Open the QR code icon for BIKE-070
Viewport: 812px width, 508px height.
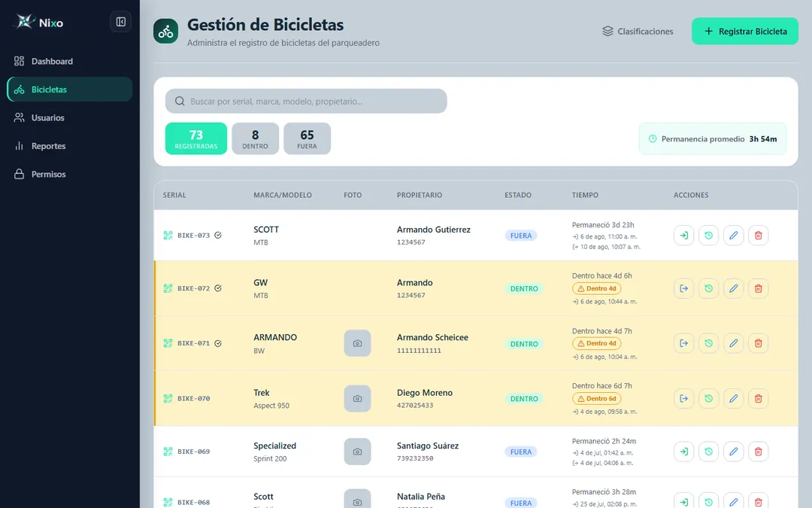[x=168, y=399]
